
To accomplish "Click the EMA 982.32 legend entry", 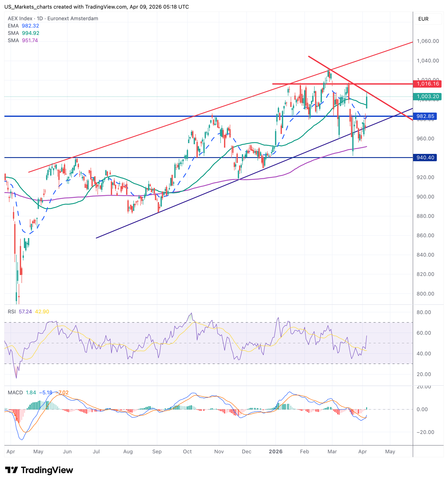I will 23,26.
